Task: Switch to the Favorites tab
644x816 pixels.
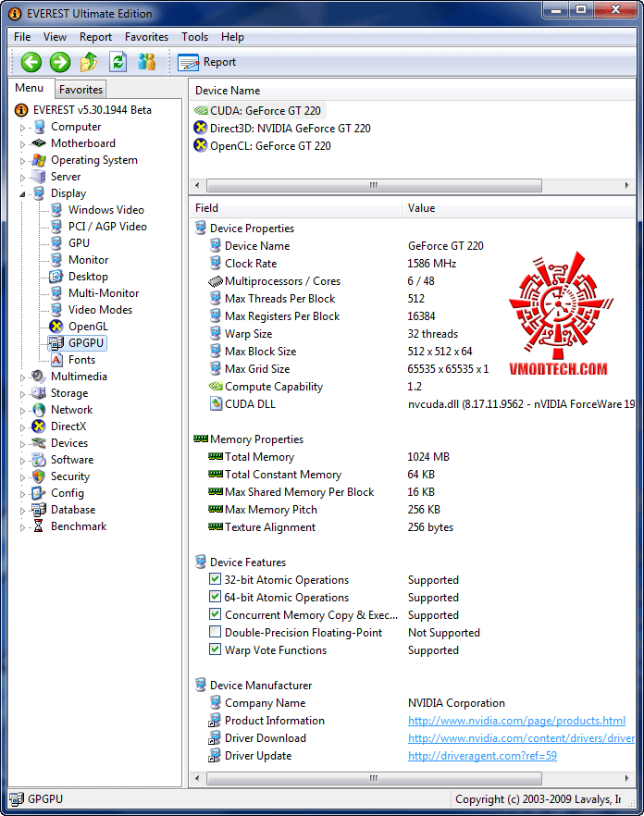Action: click(80, 90)
